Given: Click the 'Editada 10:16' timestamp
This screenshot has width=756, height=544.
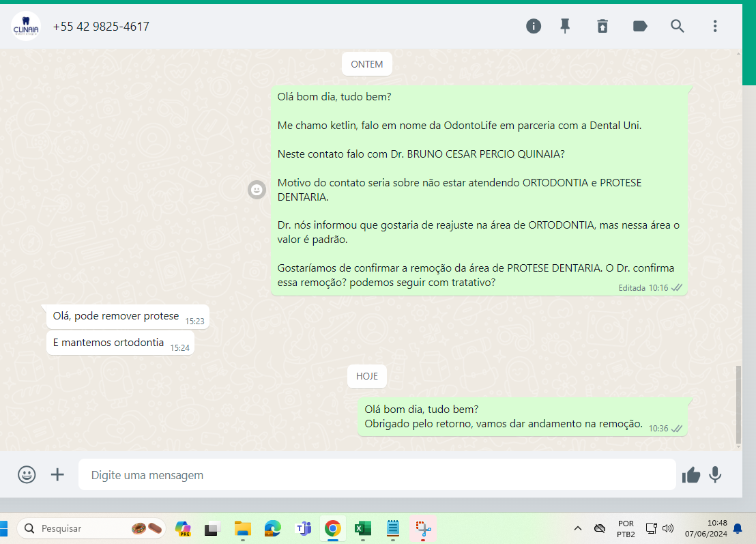Looking at the screenshot, I should tap(643, 288).
